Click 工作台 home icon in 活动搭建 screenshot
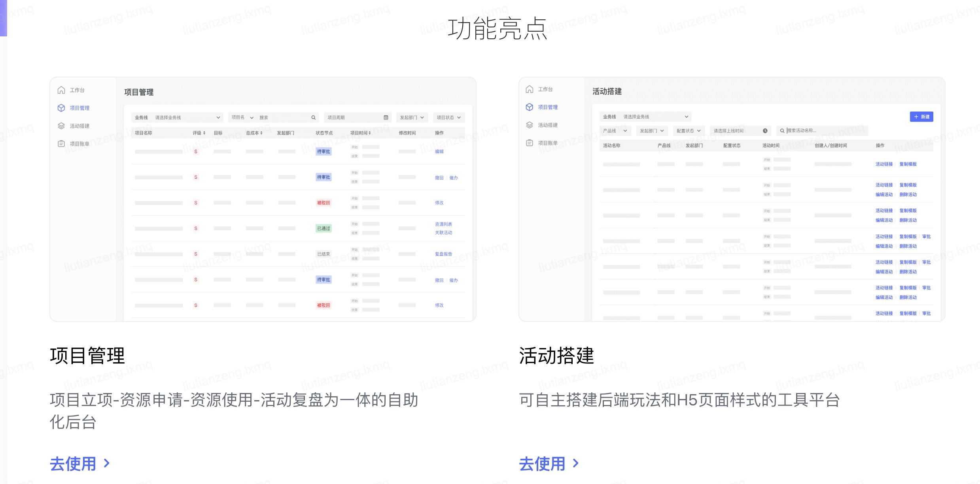This screenshot has width=980, height=484. tap(530, 89)
